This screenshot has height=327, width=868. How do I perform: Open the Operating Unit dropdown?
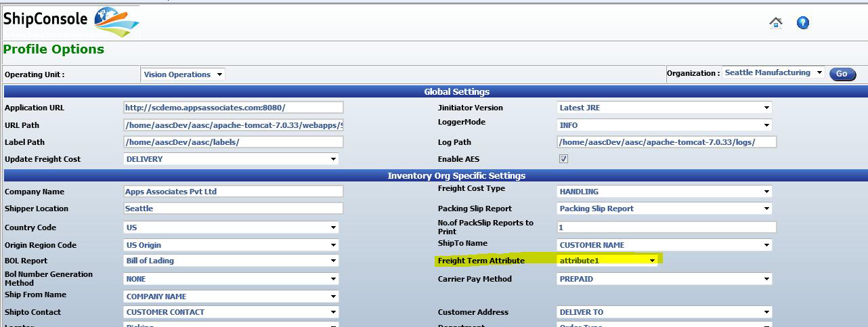click(x=183, y=74)
